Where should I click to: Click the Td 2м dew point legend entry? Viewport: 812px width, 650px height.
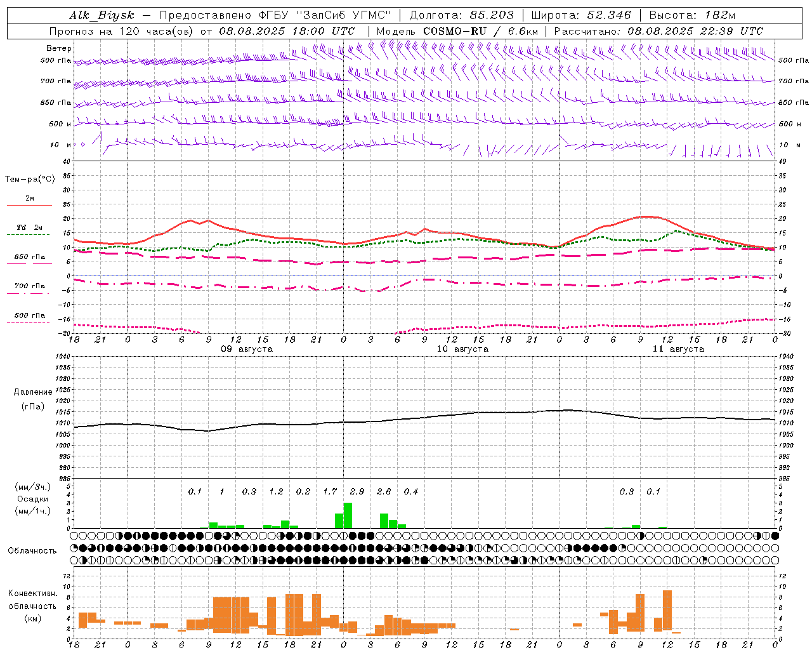point(29,227)
